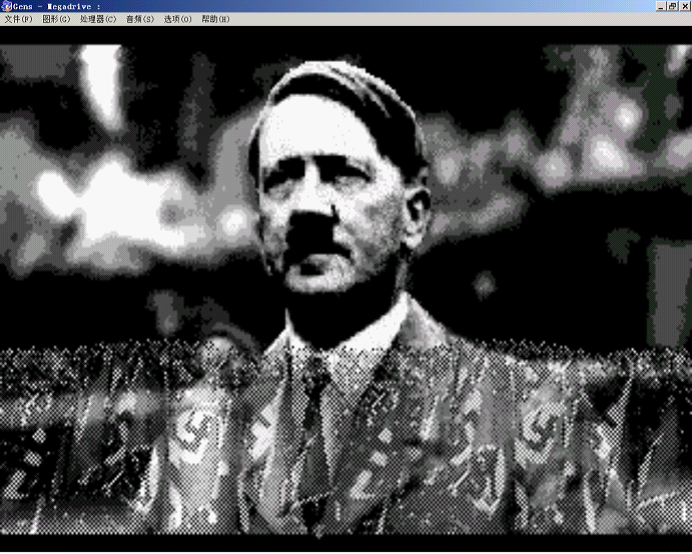Click empty menu bar space right of 帮助(H)
Image resolution: width=692 pixels, height=554 pixels.
point(450,19)
